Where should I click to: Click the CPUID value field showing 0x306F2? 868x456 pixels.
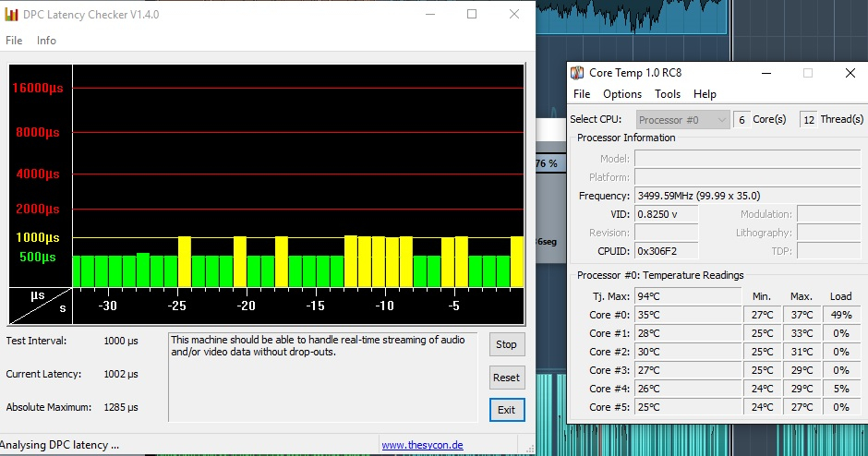click(665, 251)
